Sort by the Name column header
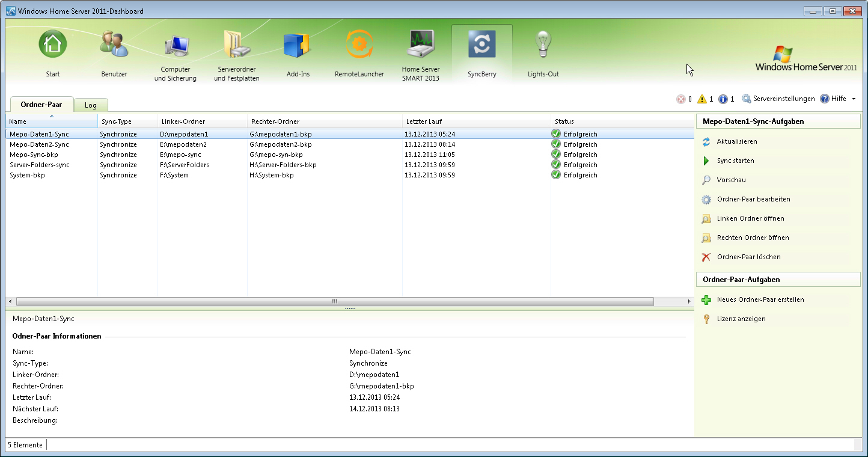Screen dimensions: 868x457 [x=52, y=121]
